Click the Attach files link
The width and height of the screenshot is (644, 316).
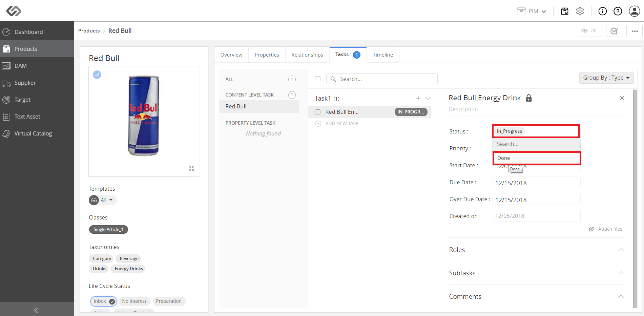point(610,229)
